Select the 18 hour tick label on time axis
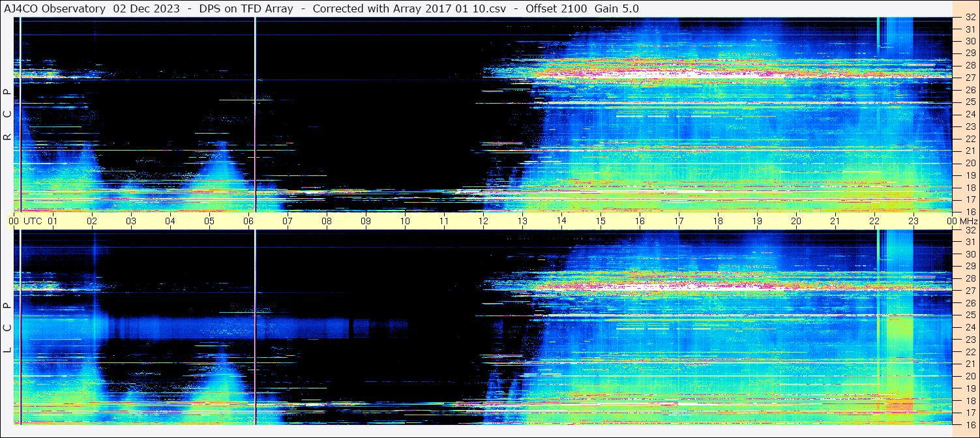980x438 pixels. coord(718,221)
